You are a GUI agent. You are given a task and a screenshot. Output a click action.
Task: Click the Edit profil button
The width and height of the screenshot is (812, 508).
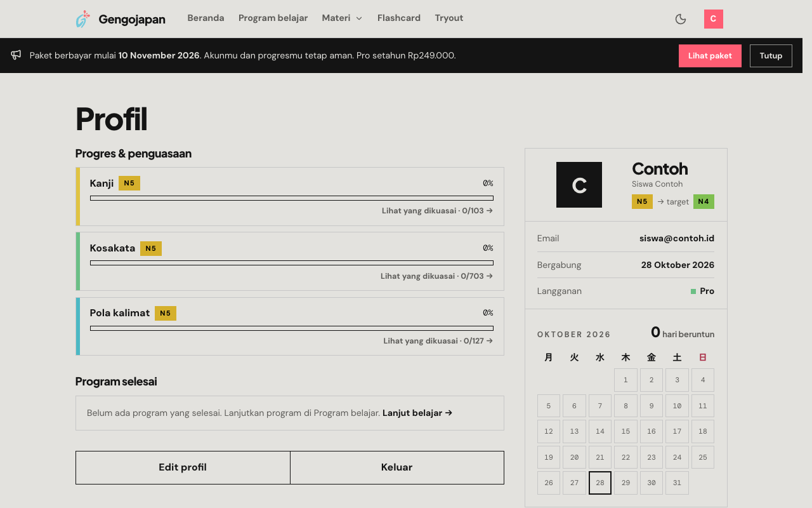[x=183, y=467]
